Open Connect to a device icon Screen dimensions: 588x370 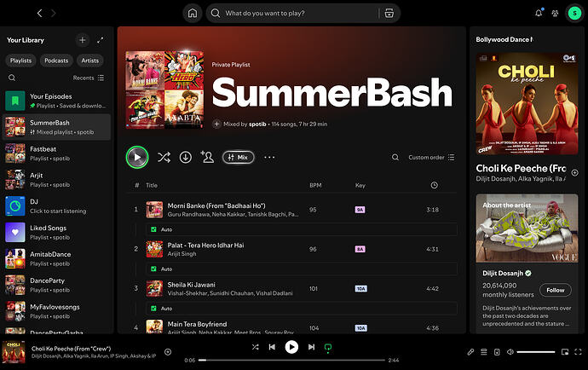pos(497,352)
